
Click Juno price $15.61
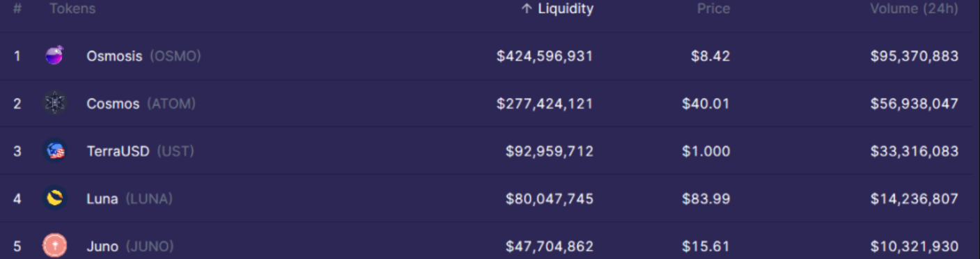tap(706, 246)
